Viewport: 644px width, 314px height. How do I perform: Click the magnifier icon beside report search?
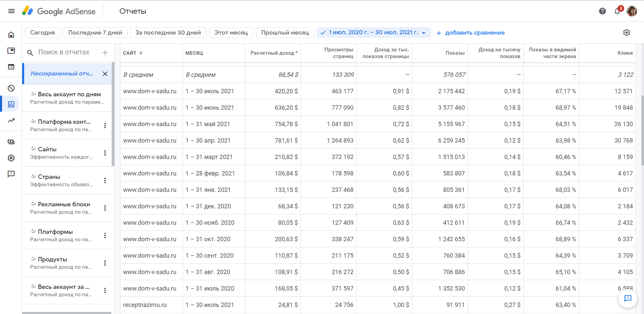pyautogui.click(x=30, y=53)
